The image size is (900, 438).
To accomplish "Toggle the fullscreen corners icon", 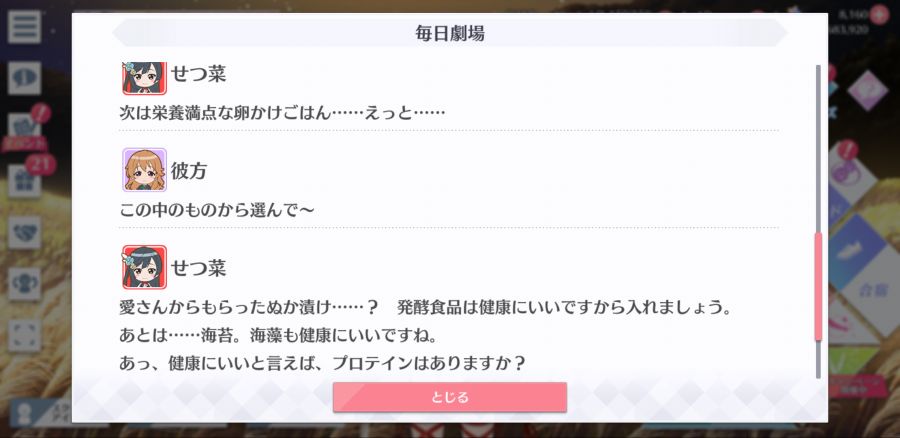I will click(24, 335).
